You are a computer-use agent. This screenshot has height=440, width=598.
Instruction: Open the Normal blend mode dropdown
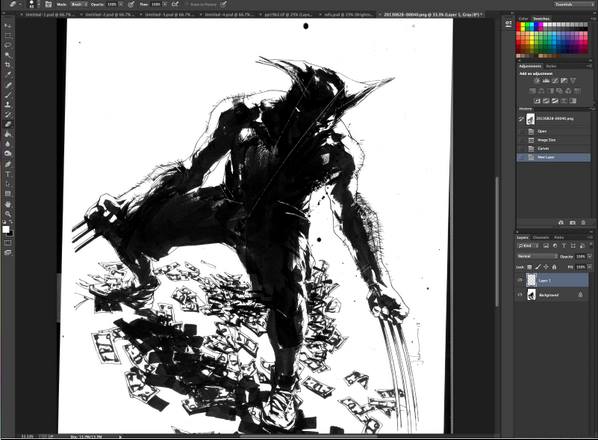(x=537, y=256)
